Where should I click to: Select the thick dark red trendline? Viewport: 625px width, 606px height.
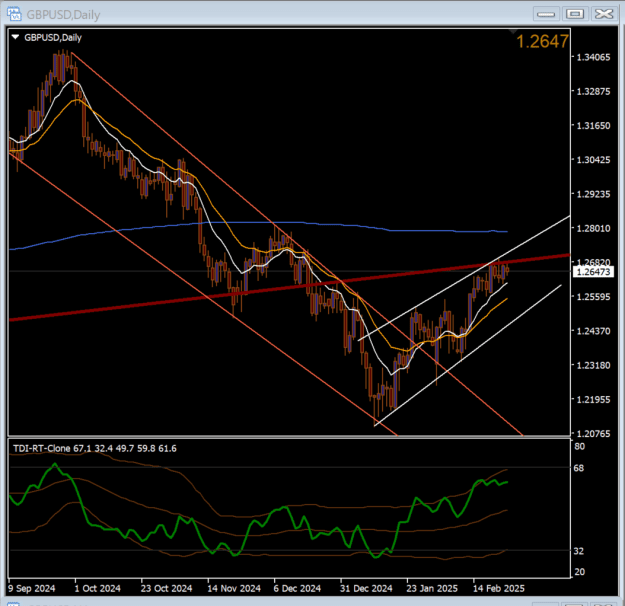coord(289,287)
